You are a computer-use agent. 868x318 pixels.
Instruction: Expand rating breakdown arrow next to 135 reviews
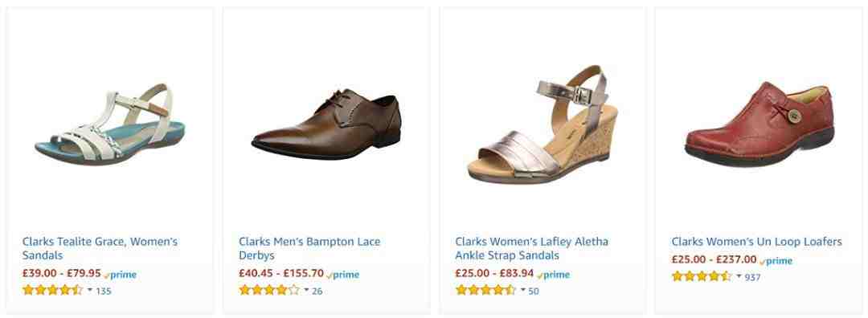[x=90, y=290]
